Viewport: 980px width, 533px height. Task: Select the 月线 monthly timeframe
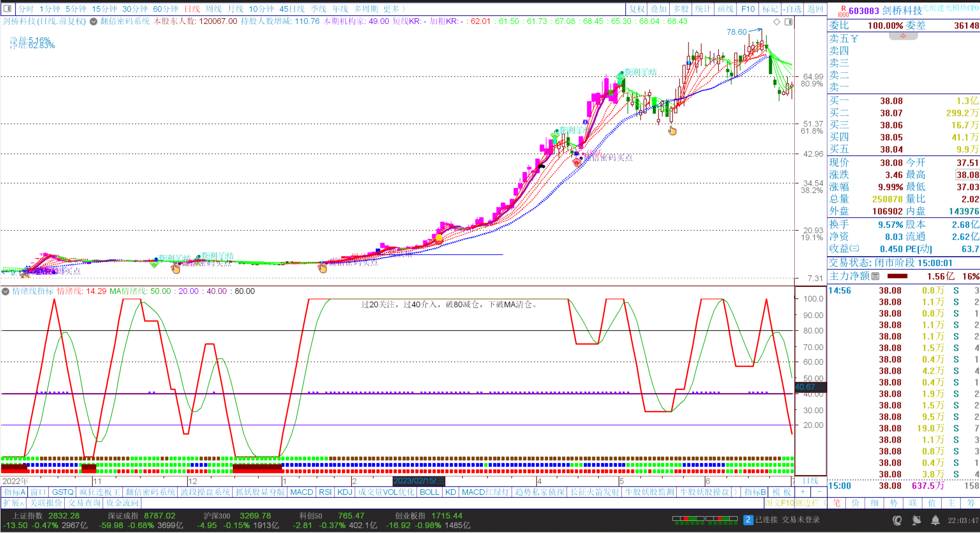pos(235,9)
